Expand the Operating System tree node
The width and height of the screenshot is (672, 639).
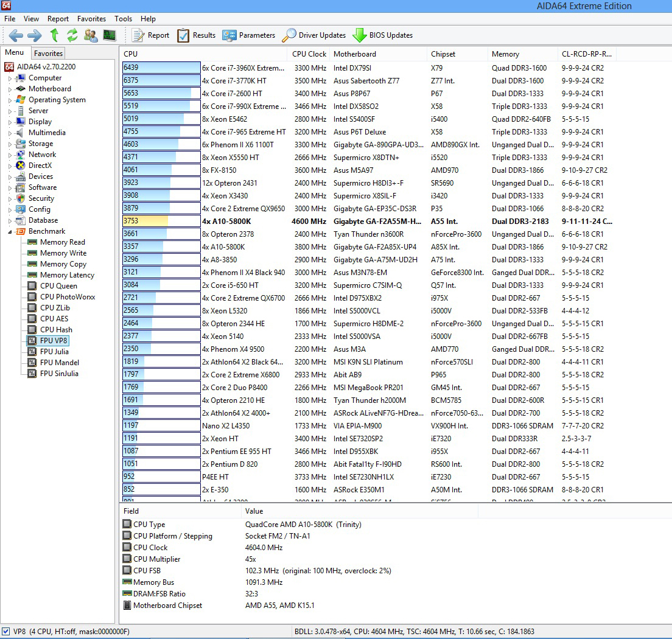point(10,100)
